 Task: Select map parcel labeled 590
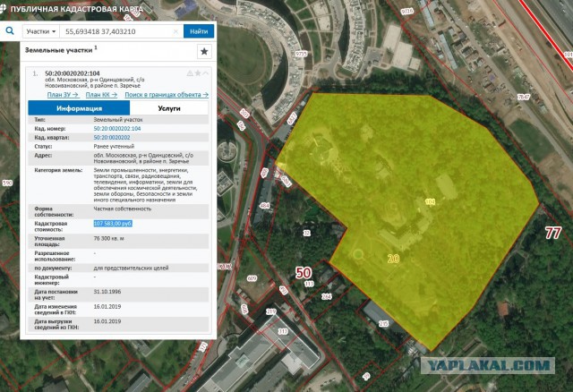click(x=7, y=183)
